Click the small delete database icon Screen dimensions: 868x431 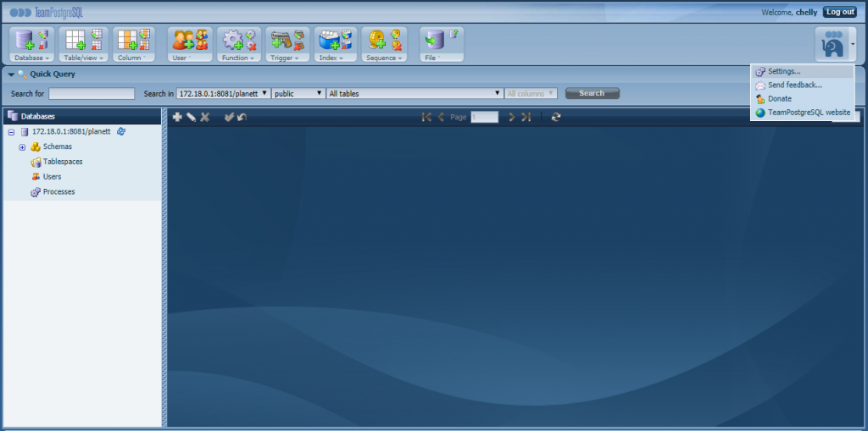[42, 46]
